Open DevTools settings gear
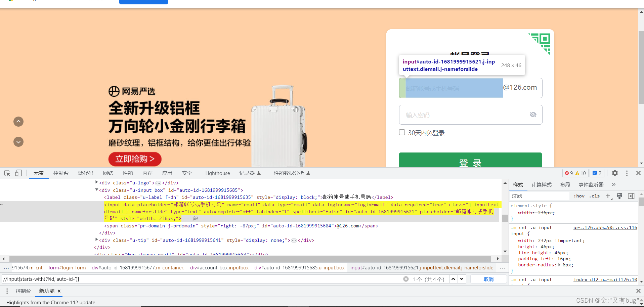The image size is (644, 307). tap(615, 173)
